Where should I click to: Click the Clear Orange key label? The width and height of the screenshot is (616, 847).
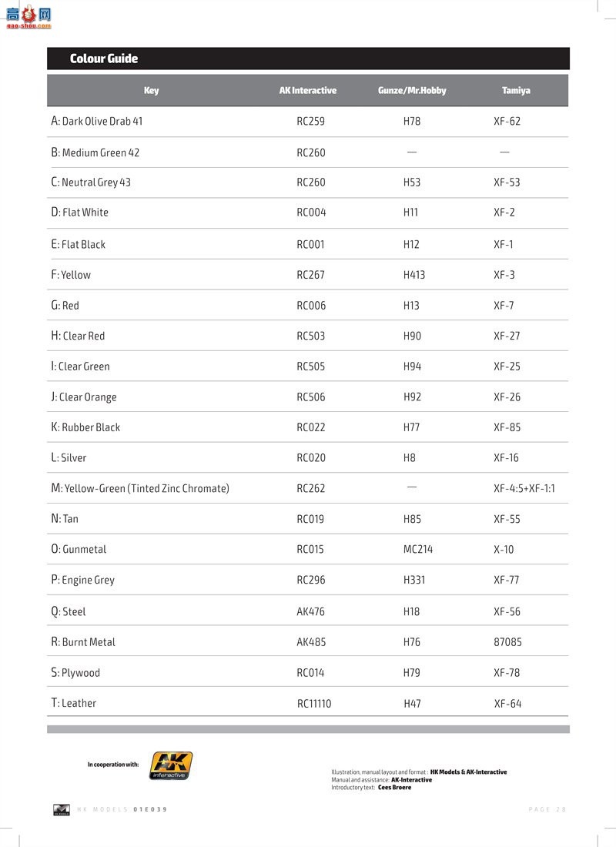pyautogui.click(x=84, y=397)
